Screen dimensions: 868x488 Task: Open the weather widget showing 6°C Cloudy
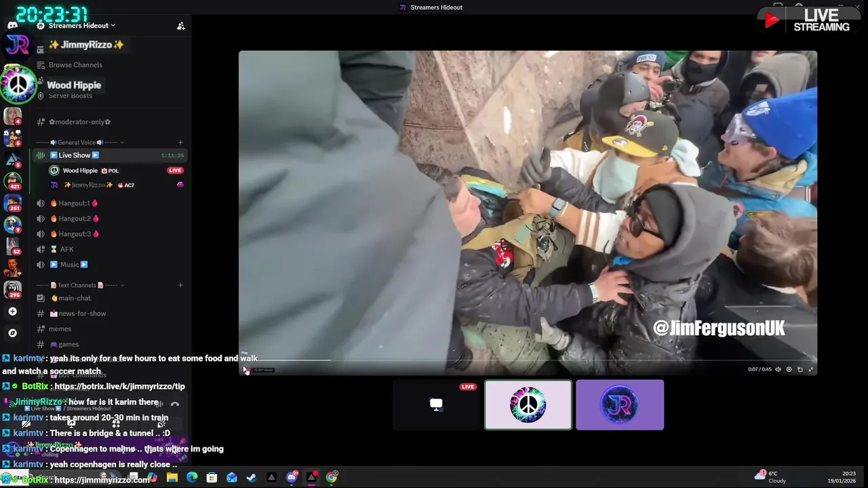771,477
